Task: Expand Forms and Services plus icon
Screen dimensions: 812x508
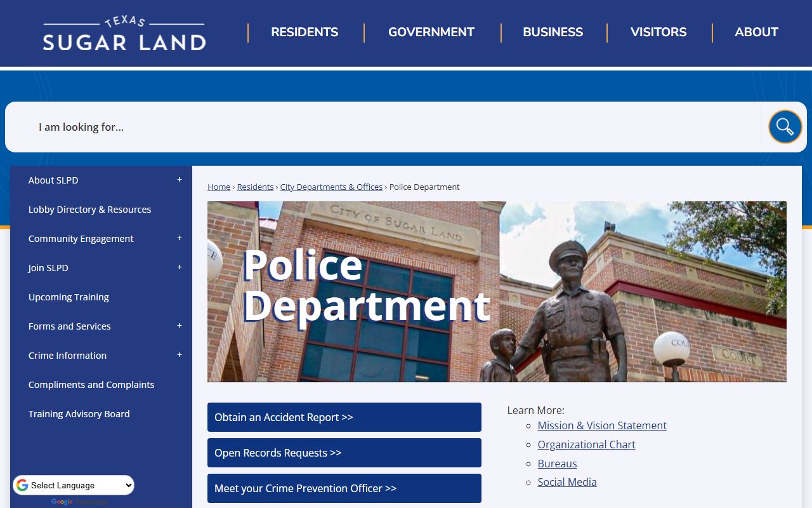Action: coord(180,326)
